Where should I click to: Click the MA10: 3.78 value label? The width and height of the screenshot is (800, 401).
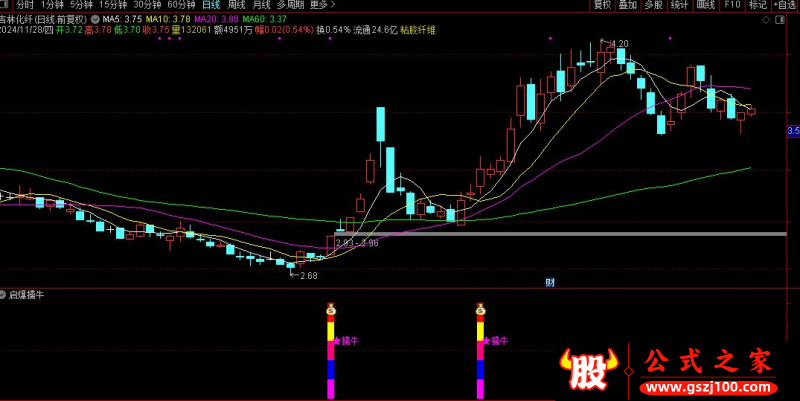(x=168, y=19)
